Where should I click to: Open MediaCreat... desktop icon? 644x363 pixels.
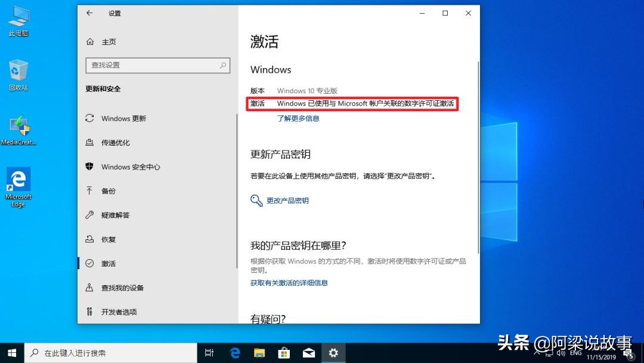click(x=18, y=130)
